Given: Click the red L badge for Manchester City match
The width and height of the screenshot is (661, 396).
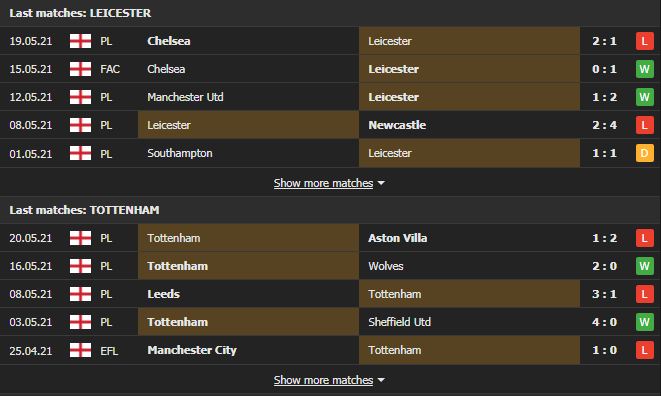Looking at the screenshot, I should [644, 350].
